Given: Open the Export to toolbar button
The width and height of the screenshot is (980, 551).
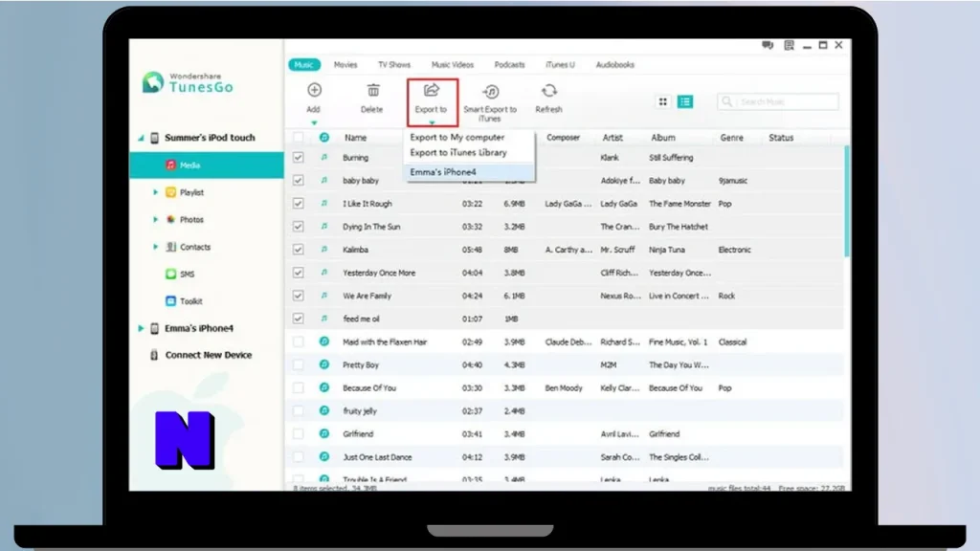Looking at the screenshot, I should coord(432,101).
